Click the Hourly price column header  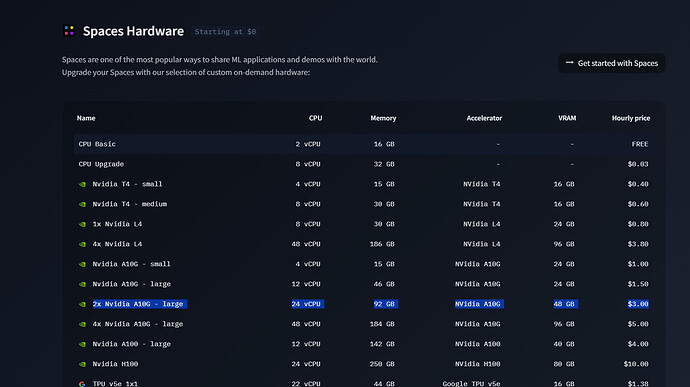tap(631, 118)
